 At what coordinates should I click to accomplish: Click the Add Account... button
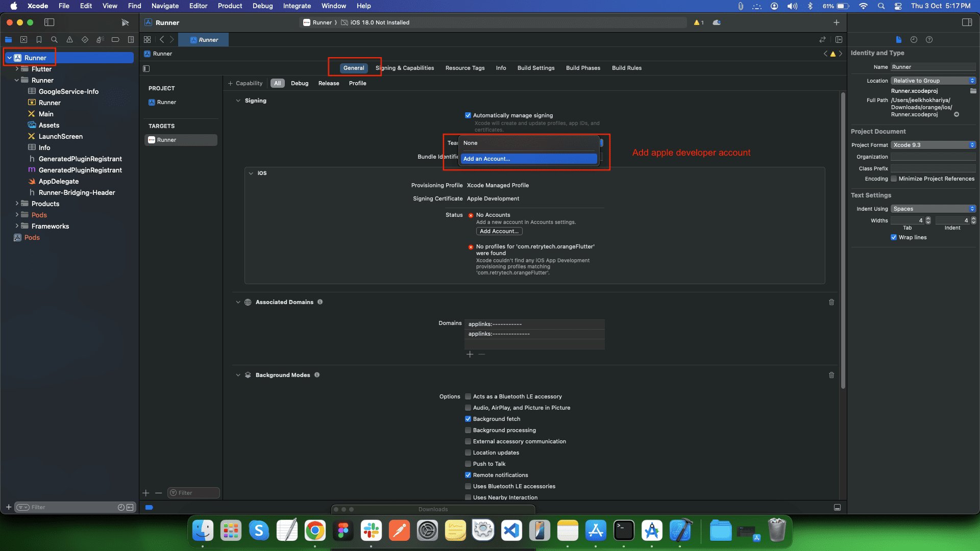point(499,231)
